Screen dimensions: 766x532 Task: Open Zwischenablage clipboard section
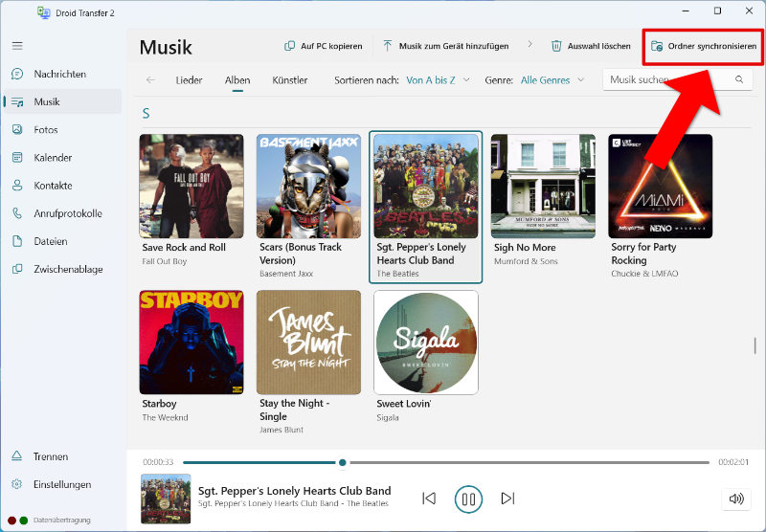pos(62,269)
